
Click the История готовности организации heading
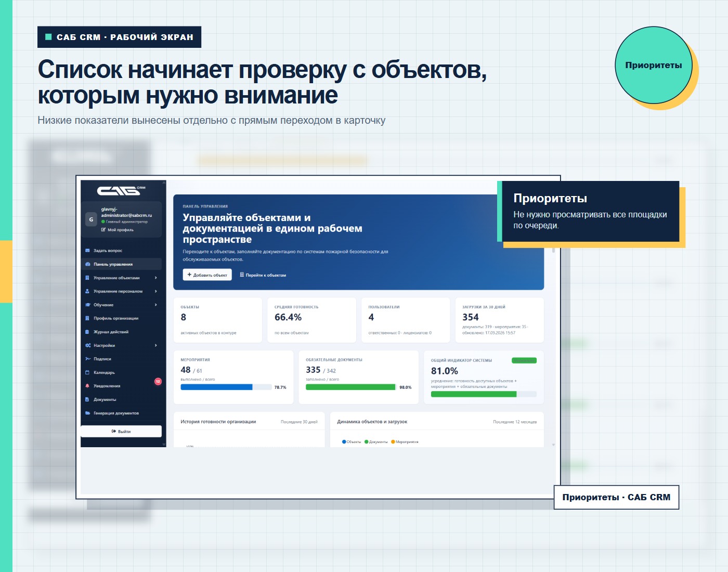point(218,422)
